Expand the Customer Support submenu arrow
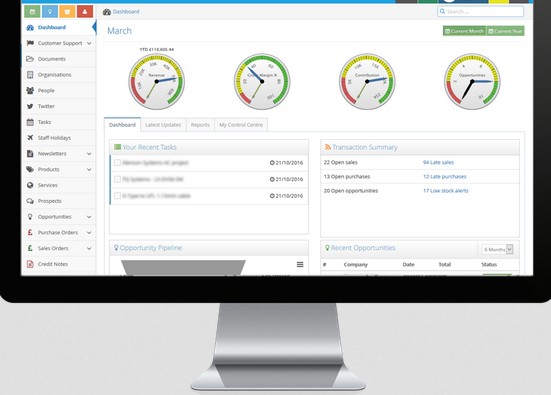This screenshot has height=395, width=551. tap(89, 43)
